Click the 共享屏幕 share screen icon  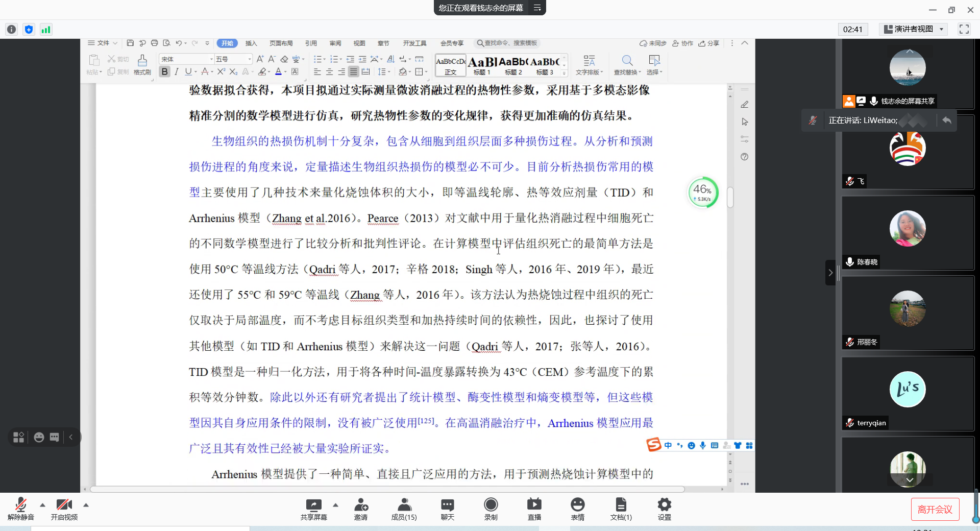tap(313, 508)
